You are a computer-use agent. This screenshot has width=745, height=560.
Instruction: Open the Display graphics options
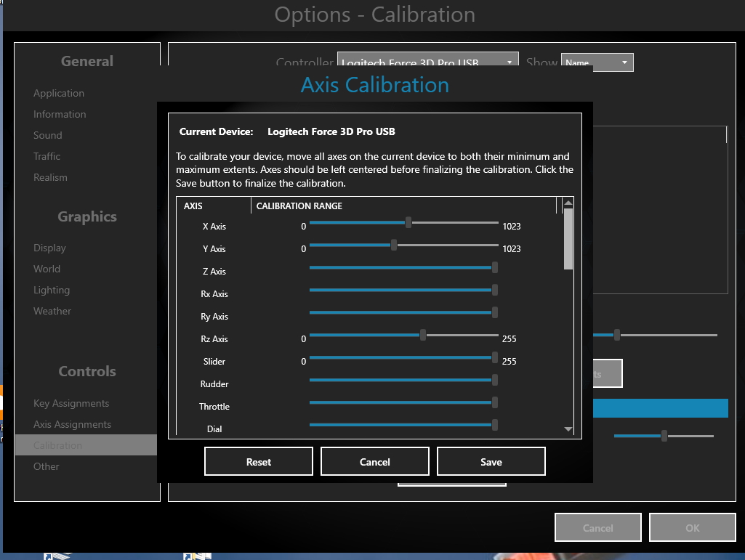(49, 248)
